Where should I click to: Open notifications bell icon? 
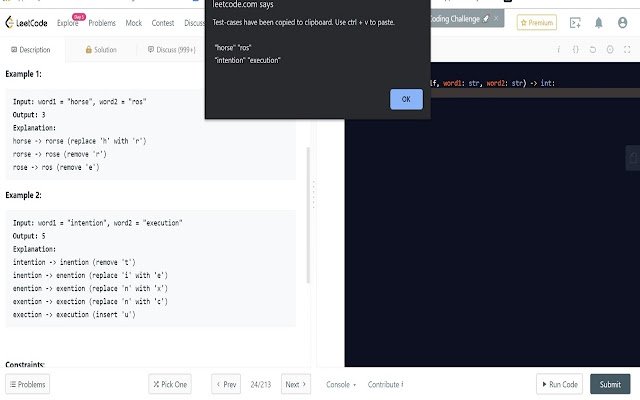pos(598,23)
